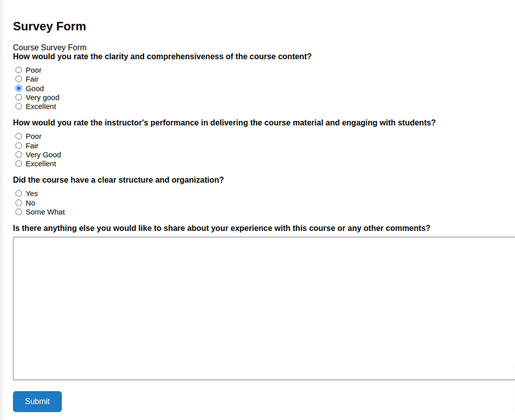The image size is (515, 420).
Task: Select No for clear structure and organization
Action: click(x=19, y=203)
